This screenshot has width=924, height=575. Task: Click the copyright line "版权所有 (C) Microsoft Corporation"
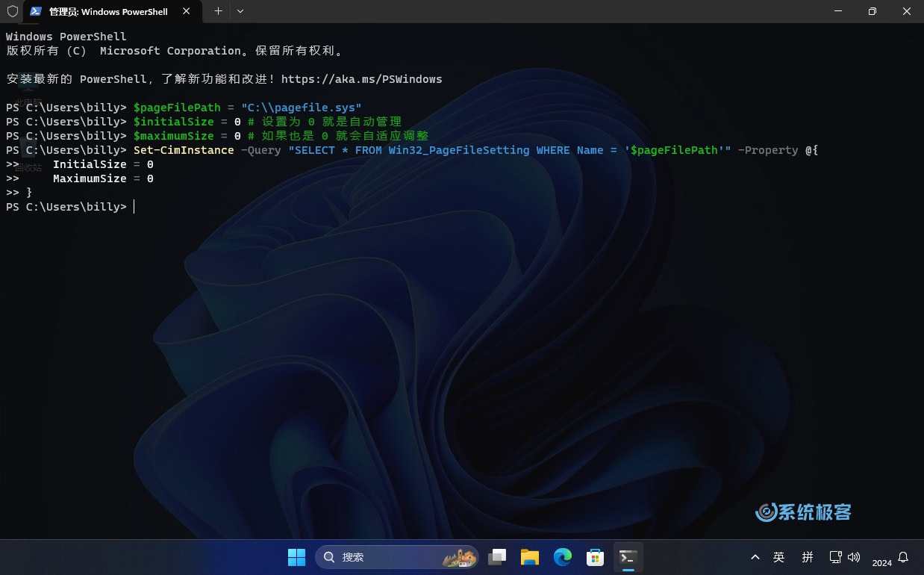coord(124,51)
